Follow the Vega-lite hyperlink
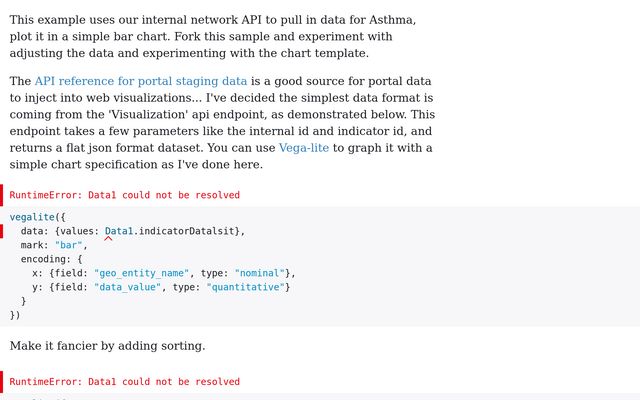The image size is (640, 400). [304, 148]
